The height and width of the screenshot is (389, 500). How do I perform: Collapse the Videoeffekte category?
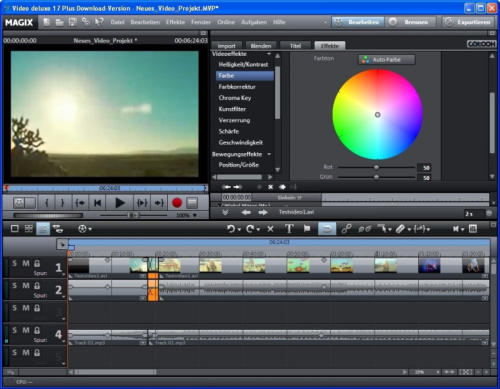[x=269, y=54]
